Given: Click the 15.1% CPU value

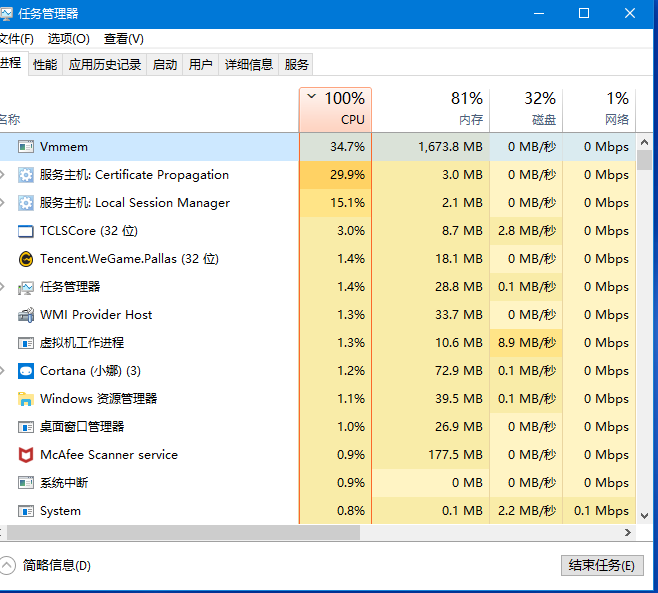Looking at the screenshot, I should 347,203.
